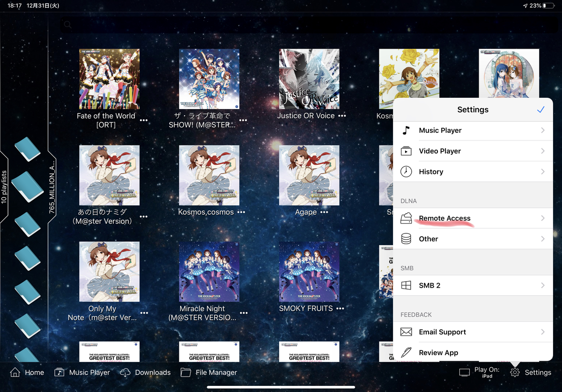Image resolution: width=562 pixels, height=392 pixels.
Task: Open the 10 playlists side tab
Action: coord(4,186)
